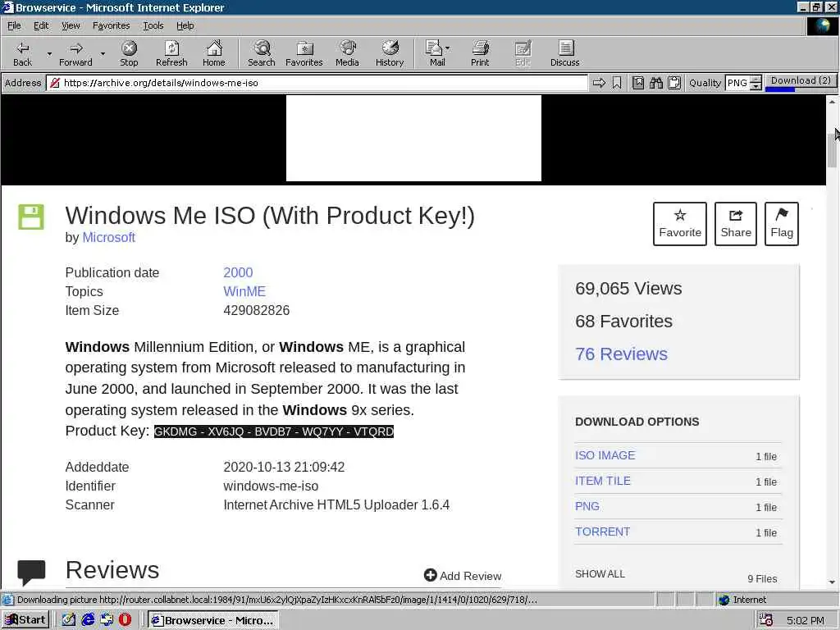Click the scrollbar up arrow
This screenshot has width=840, height=630.
pos(832,101)
